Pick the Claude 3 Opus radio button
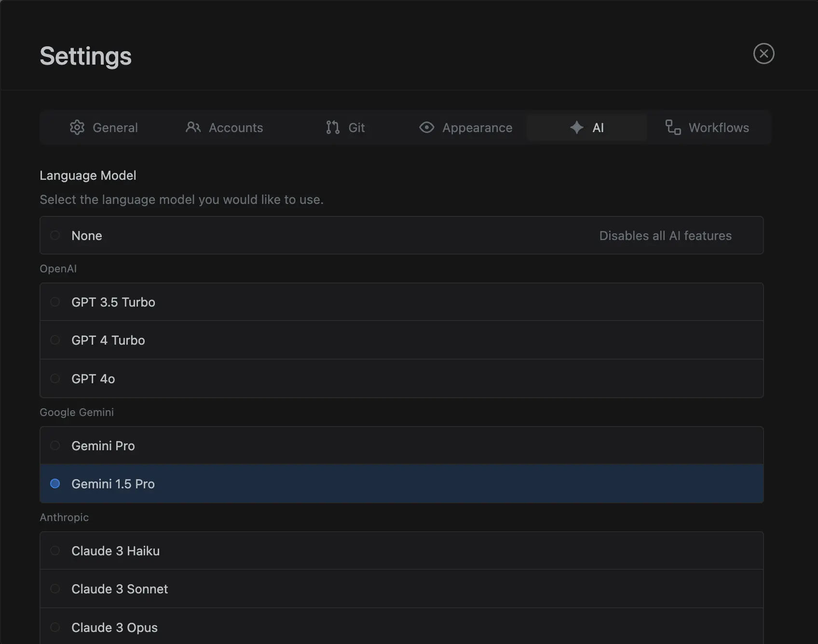Screen dimensions: 818x644 (55, 627)
